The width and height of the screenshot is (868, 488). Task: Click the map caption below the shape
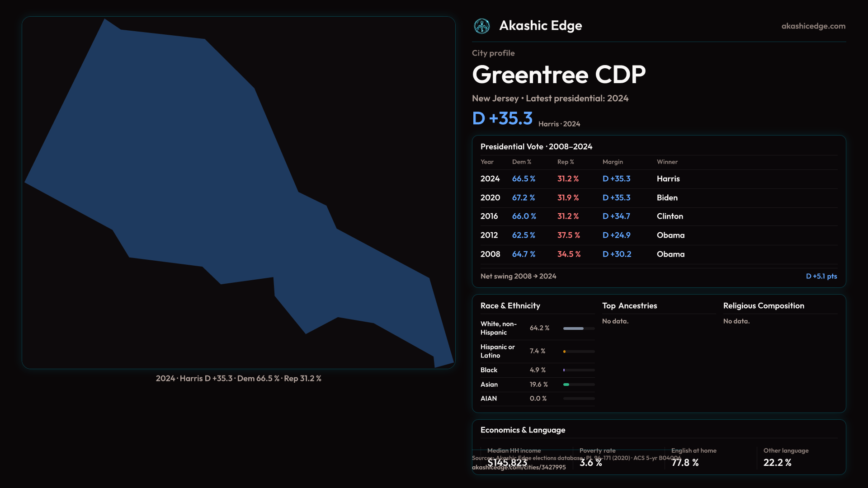(x=238, y=379)
